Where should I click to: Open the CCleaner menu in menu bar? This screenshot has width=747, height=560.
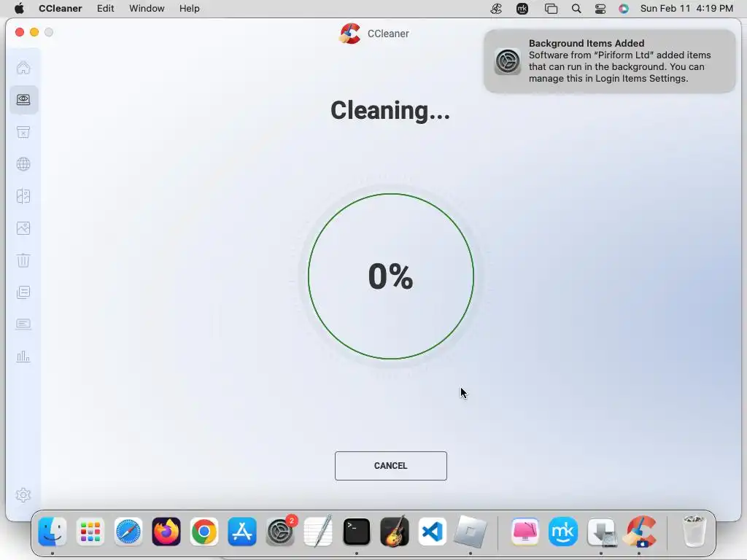61,9
